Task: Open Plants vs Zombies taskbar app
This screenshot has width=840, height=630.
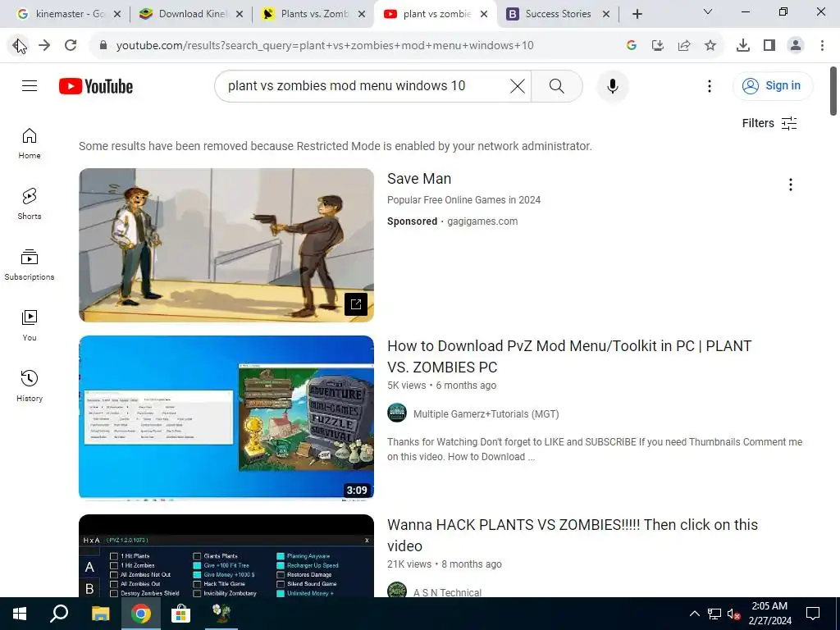Action: click(221, 614)
